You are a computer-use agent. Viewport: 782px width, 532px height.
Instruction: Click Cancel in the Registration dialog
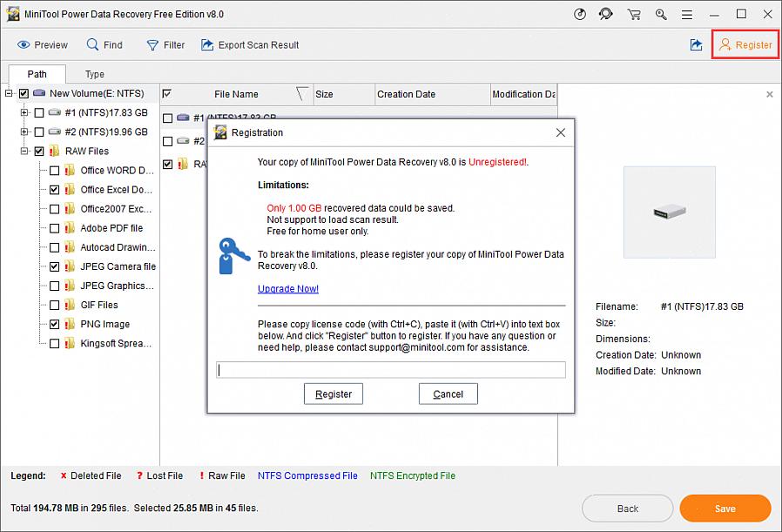(448, 394)
